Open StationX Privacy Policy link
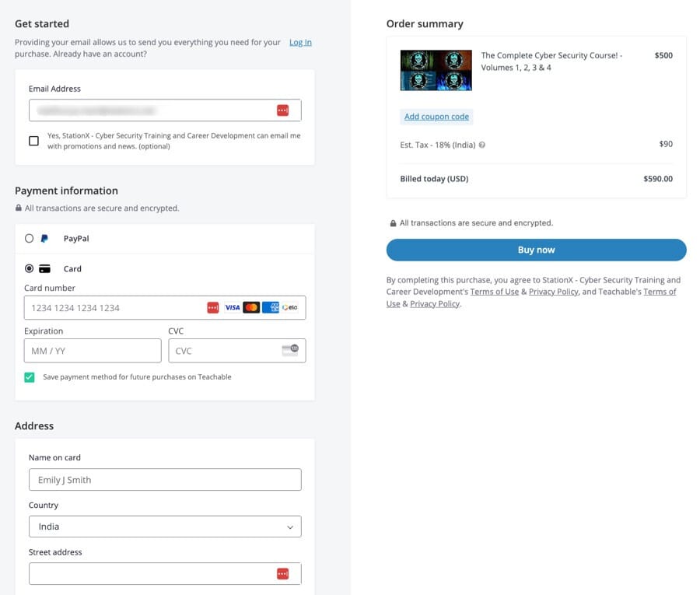The image size is (700, 595). coord(554,292)
